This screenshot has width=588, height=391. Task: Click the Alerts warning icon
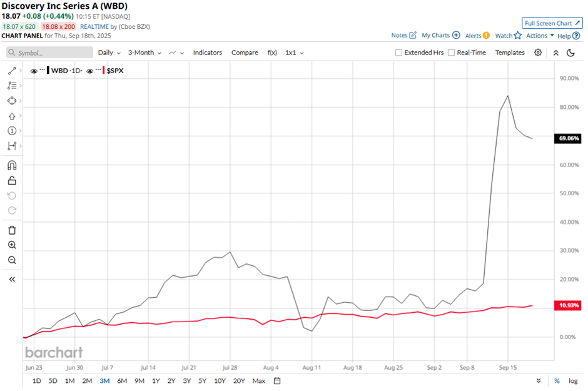pos(486,35)
